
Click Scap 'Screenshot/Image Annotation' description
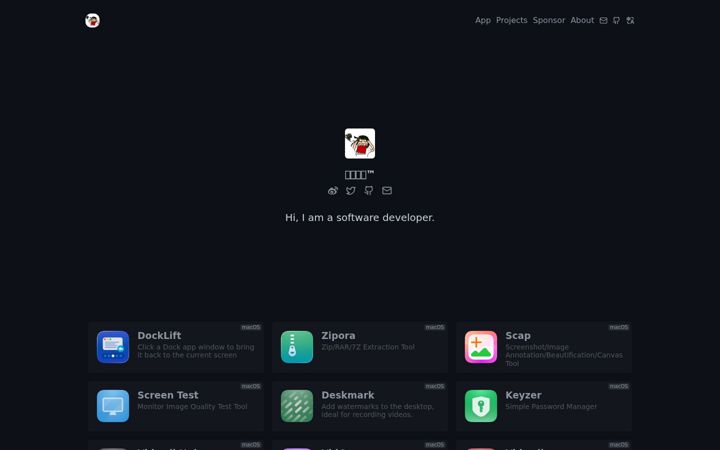point(564,355)
